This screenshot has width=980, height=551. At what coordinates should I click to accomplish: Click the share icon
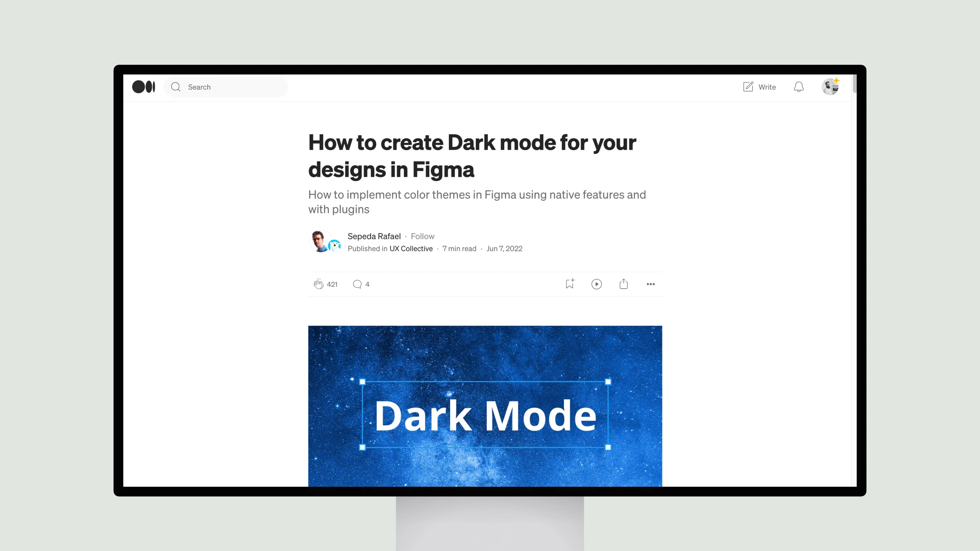click(623, 284)
